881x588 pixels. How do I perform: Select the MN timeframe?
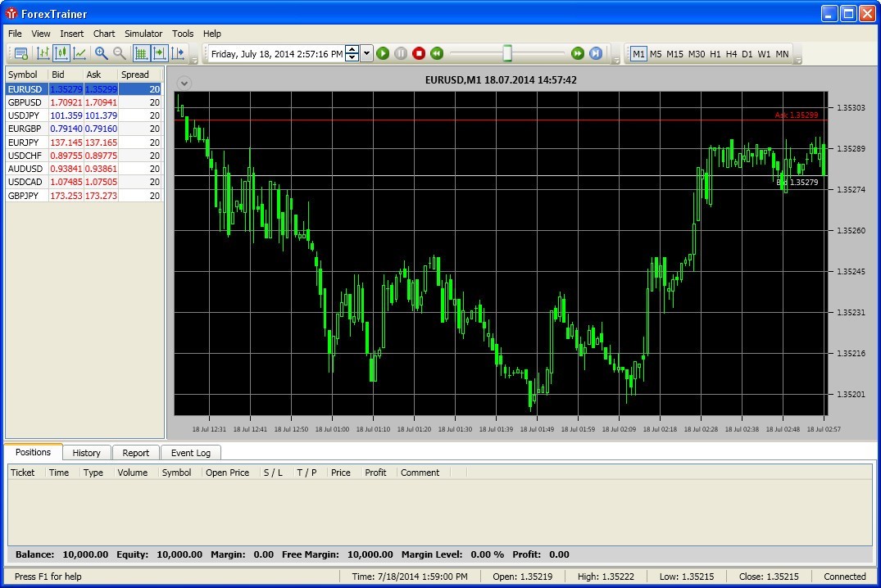(x=782, y=54)
